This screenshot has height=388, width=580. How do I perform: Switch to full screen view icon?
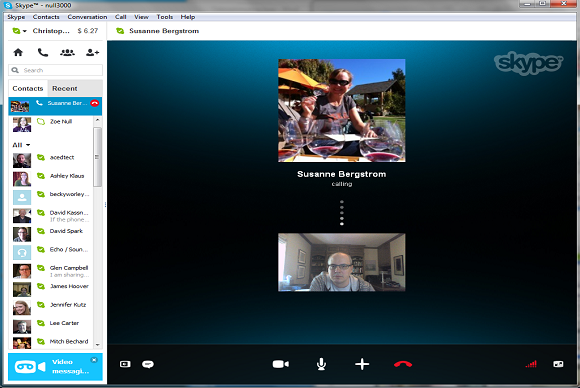click(x=558, y=364)
